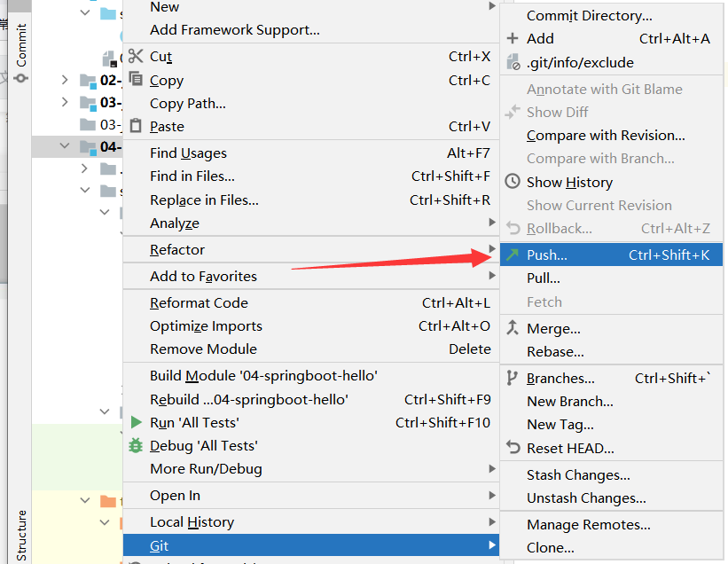
Task: Open the Open In submenu
Action: pyautogui.click(x=311, y=496)
